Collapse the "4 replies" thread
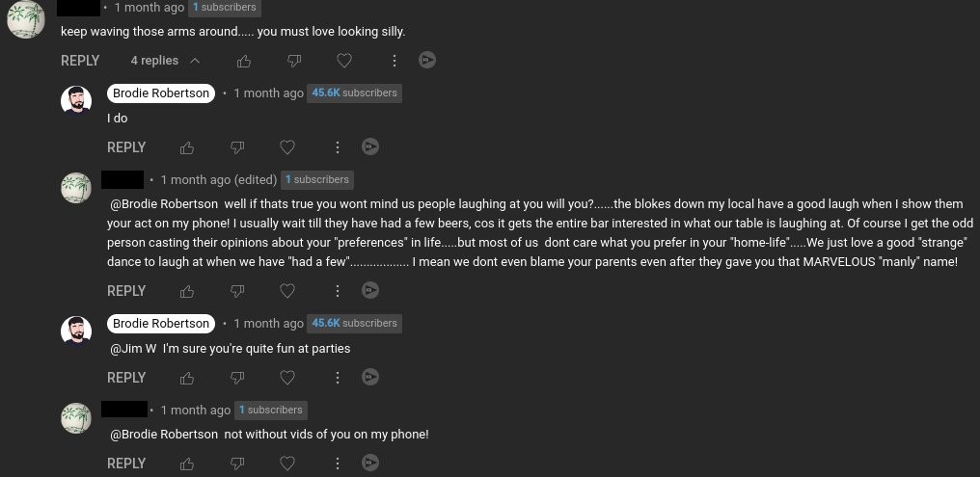This screenshot has width=980, height=477. [165, 61]
